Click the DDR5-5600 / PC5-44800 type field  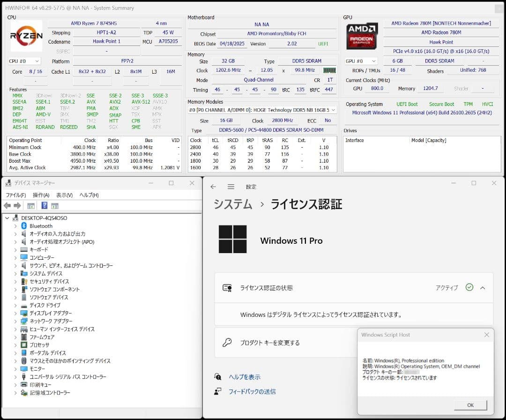pos(271,130)
